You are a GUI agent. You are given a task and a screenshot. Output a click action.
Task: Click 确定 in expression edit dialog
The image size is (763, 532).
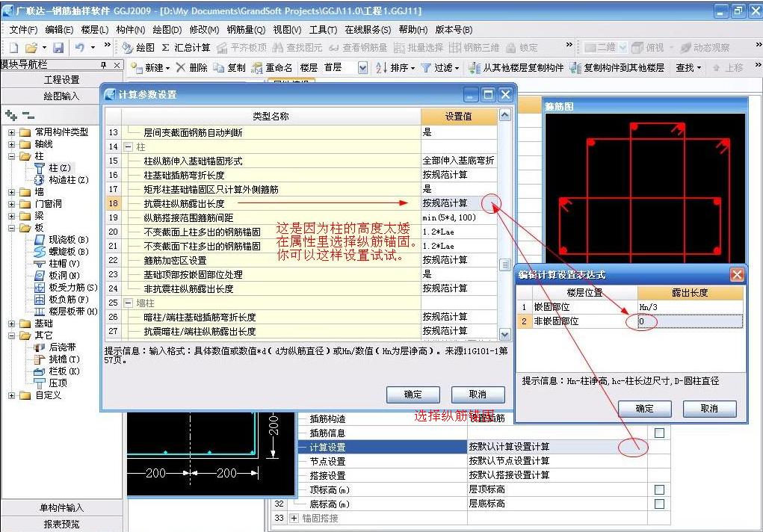click(645, 409)
